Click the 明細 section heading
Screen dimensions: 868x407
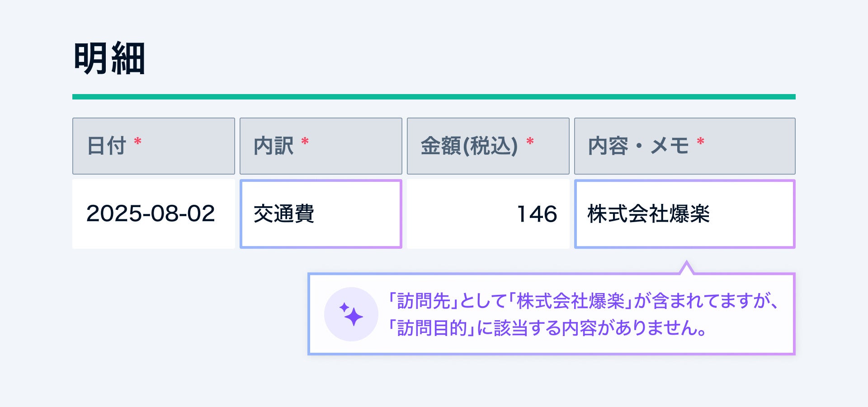(109, 58)
